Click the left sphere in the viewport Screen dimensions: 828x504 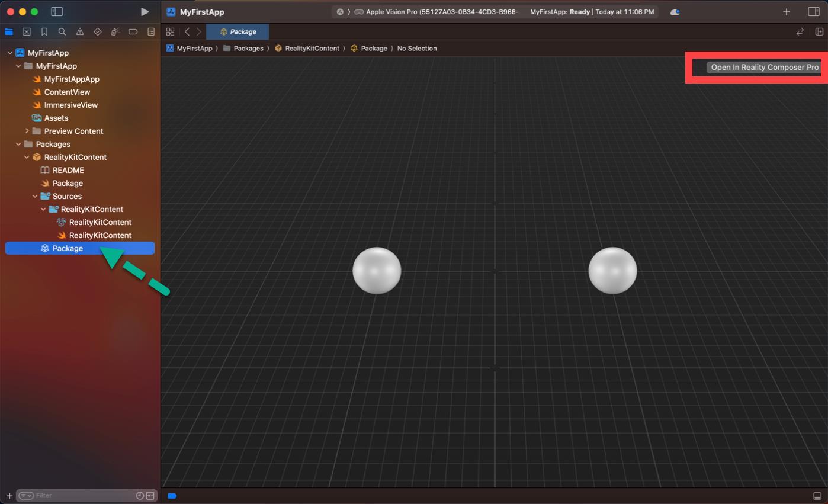pyautogui.click(x=377, y=271)
